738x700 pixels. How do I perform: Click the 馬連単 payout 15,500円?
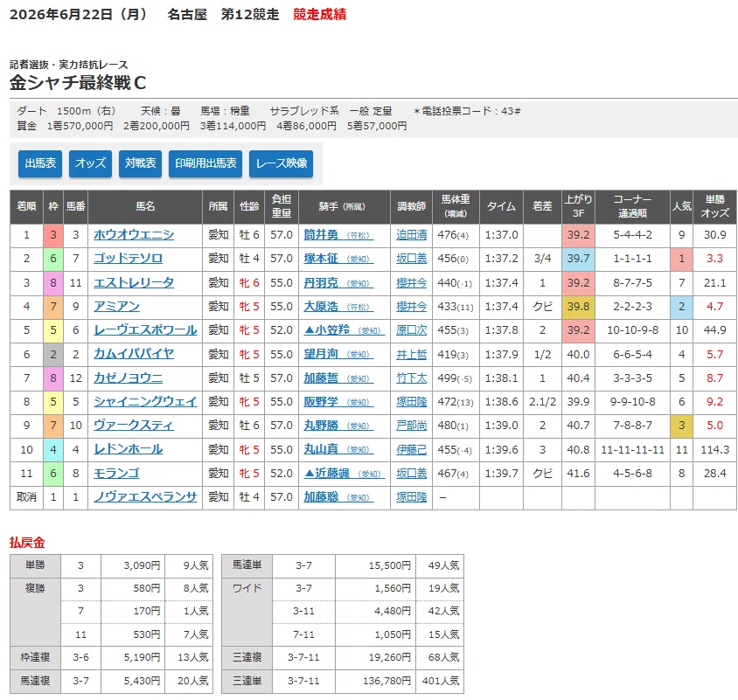coord(390,565)
